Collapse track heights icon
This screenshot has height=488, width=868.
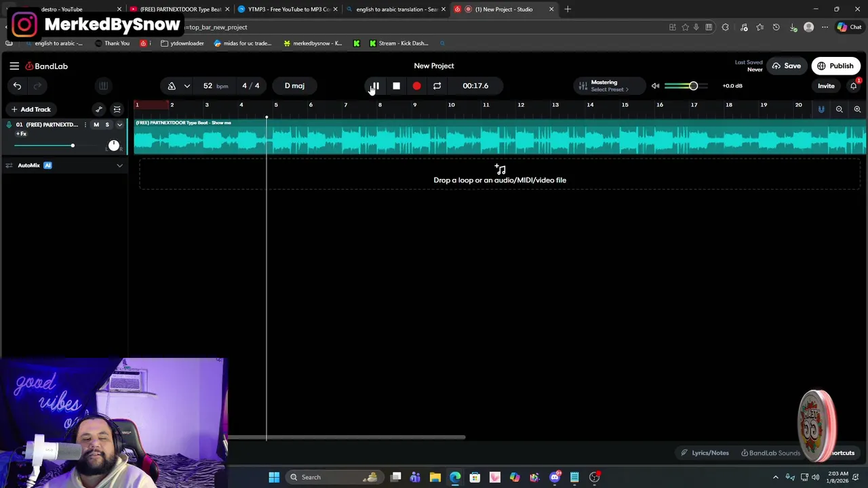117,109
